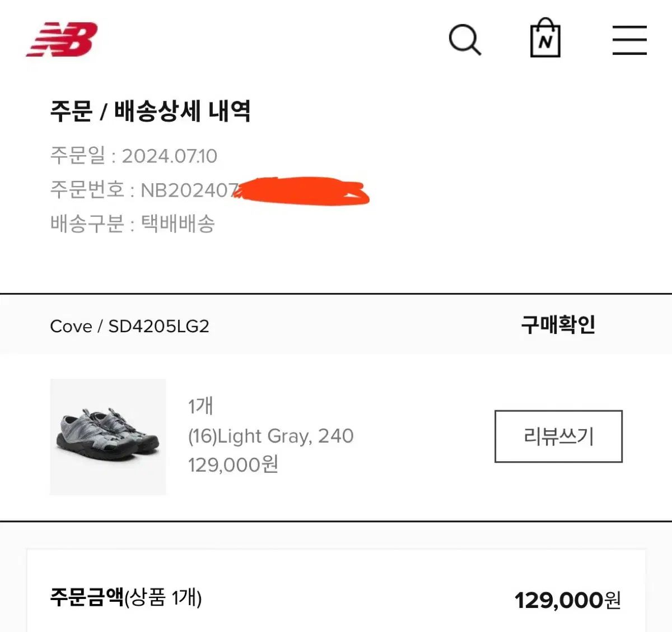Open the search magnifier icon
The width and height of the screenshot is (672, 632).
465,40
